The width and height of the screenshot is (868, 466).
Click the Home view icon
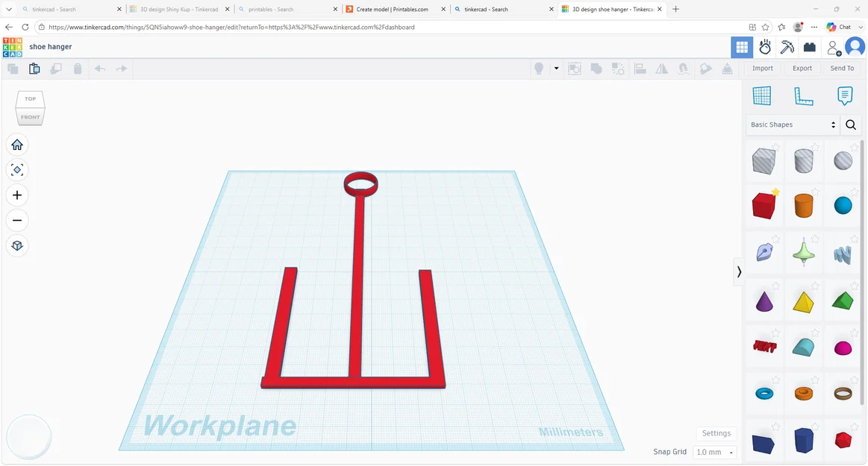click(17, 145)
